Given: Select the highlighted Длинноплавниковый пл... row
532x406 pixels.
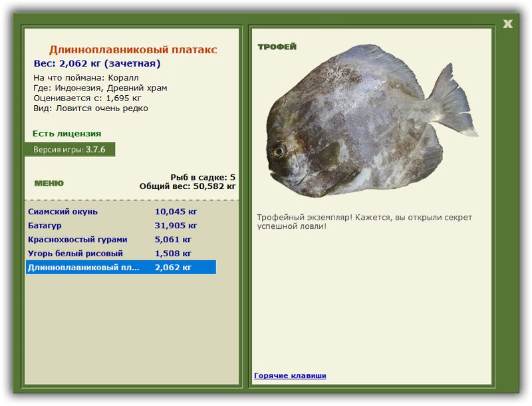Looking at the screenshot, I should 121,267.
